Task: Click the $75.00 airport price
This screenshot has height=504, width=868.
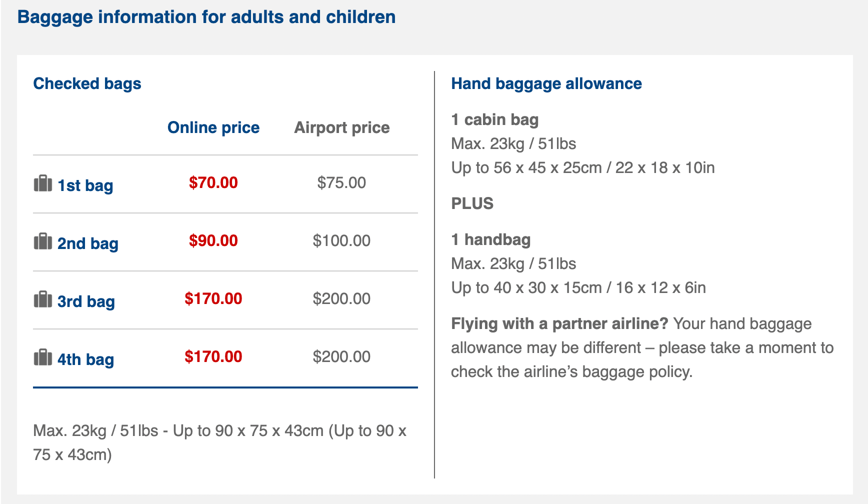Action: (x=342, y=182)
